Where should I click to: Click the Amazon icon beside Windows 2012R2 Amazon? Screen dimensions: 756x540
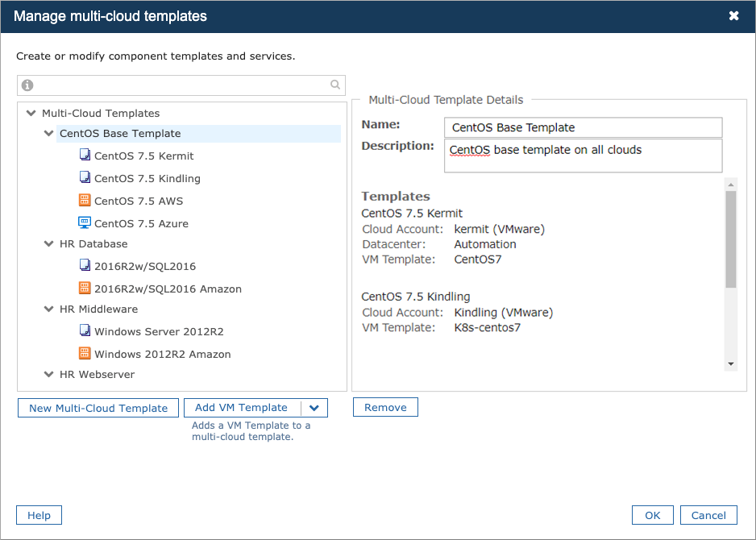tap(85, 353)
